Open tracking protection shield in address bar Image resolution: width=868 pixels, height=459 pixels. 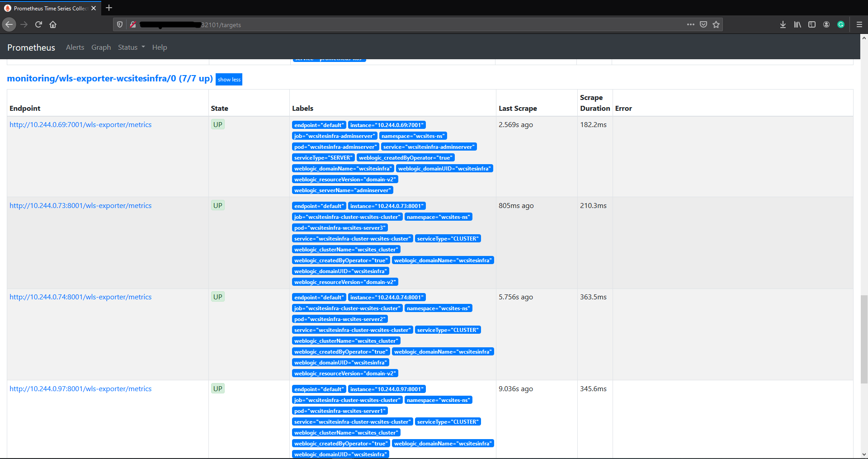[x=120, y=24]
